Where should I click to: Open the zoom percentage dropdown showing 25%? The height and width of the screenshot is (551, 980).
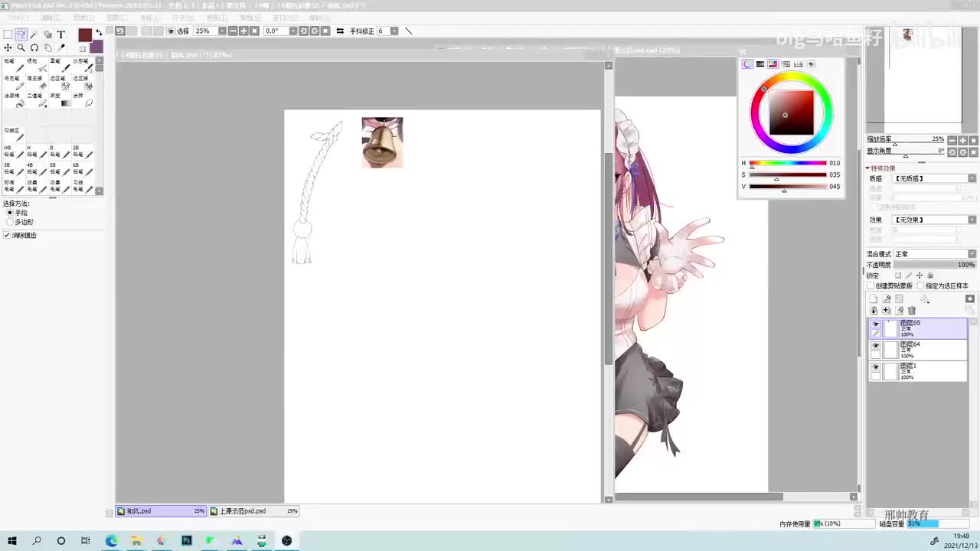click(222, 31)
